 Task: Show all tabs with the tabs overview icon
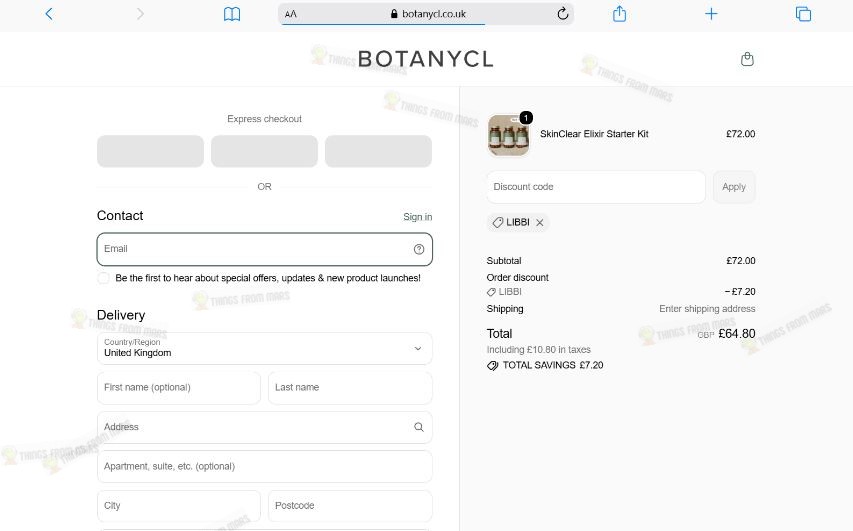tap(803, 14)
